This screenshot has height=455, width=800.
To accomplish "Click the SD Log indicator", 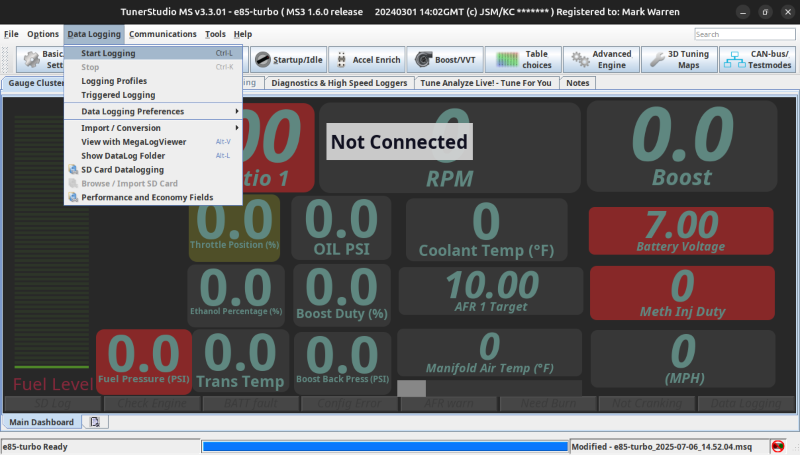I will [53, 403].
